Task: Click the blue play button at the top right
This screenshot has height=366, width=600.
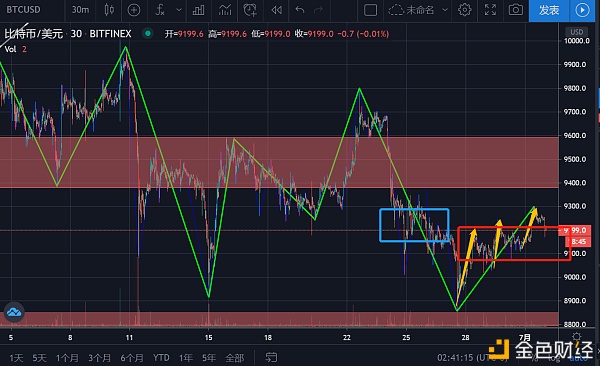Action: coord(582,10)
